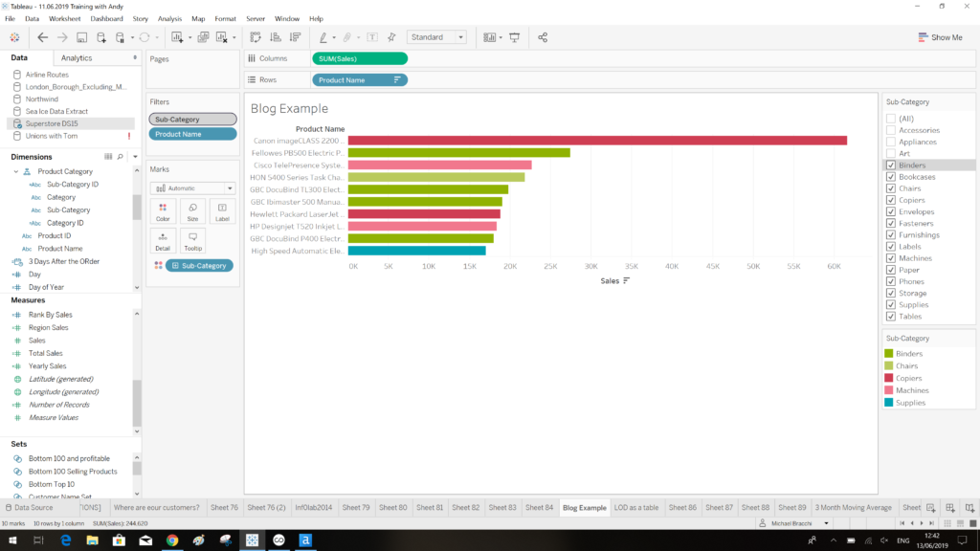Check the Appliances filter checkbox

coord(891,142)
